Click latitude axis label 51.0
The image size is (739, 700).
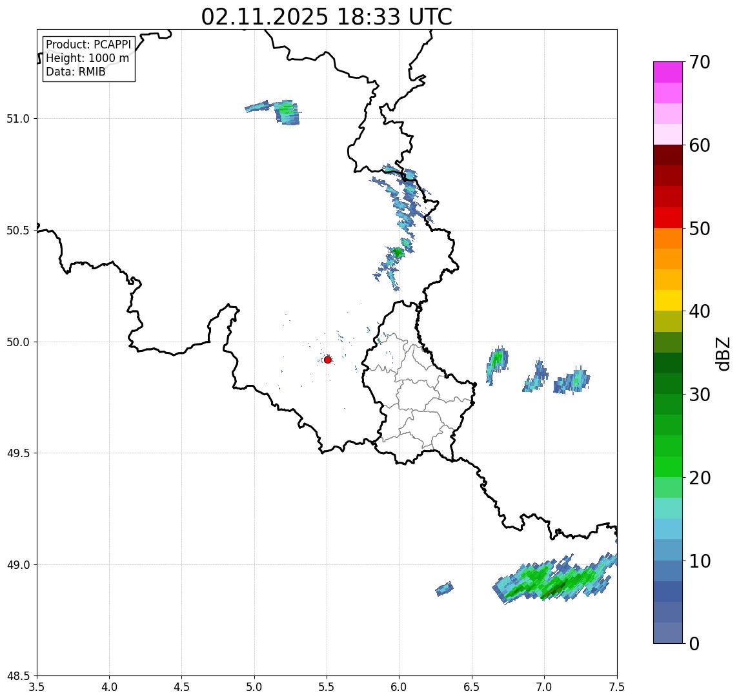[18, 119]
